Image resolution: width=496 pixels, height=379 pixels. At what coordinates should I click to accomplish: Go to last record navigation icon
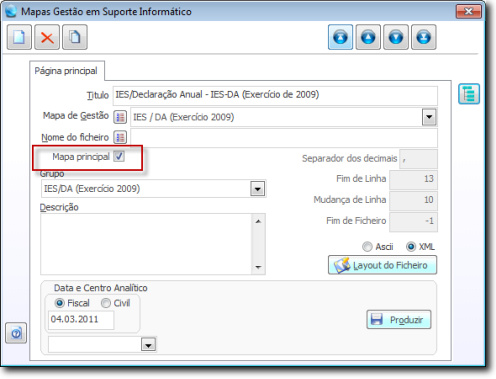pyautogui.click(x=424, y=37)
